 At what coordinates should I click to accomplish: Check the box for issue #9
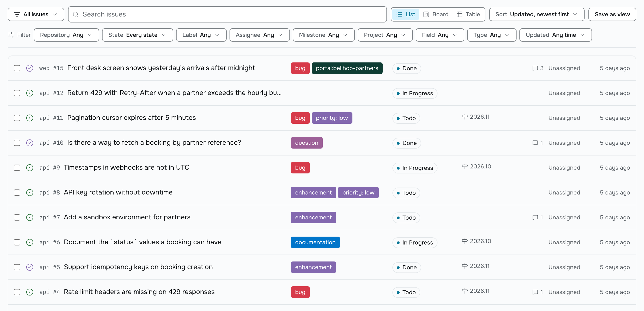coord(17,168)
